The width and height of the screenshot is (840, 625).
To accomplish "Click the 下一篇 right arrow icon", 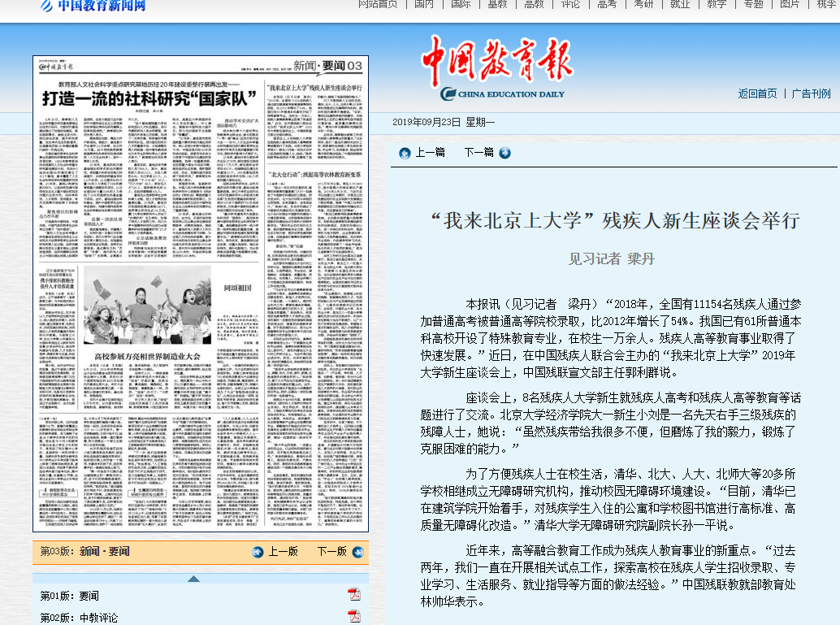I will [x=504, y=154].
